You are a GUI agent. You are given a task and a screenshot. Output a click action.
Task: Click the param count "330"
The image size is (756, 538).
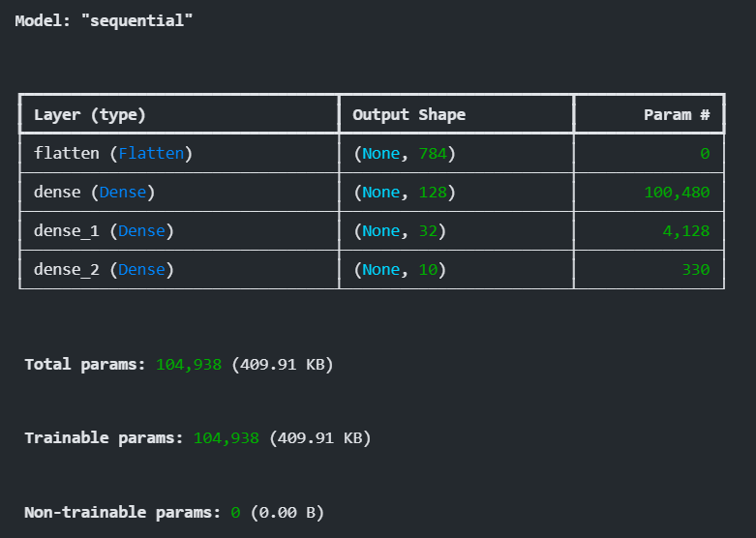pyautogui.click(x=696, y=269)
